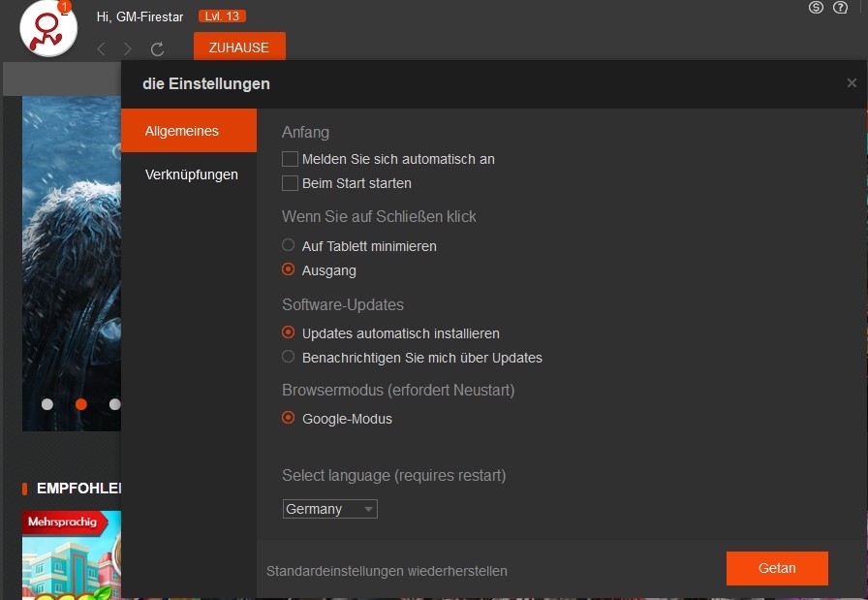Image resolution: width=868 pixels, height=600 pixels.
Task: Click the back navigation arrow
Action: coord(102,49)
